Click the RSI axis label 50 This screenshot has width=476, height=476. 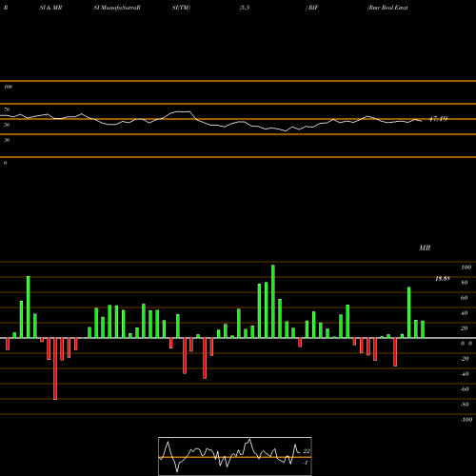point(7,125)
